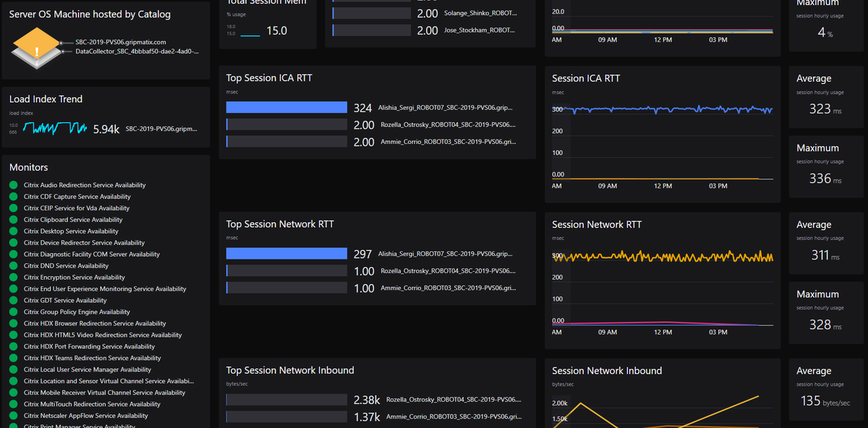Click status dot beside Citrix Encryption Service Availability
Image resolution: width=868 pixels, height=428 pixels.
13,278
